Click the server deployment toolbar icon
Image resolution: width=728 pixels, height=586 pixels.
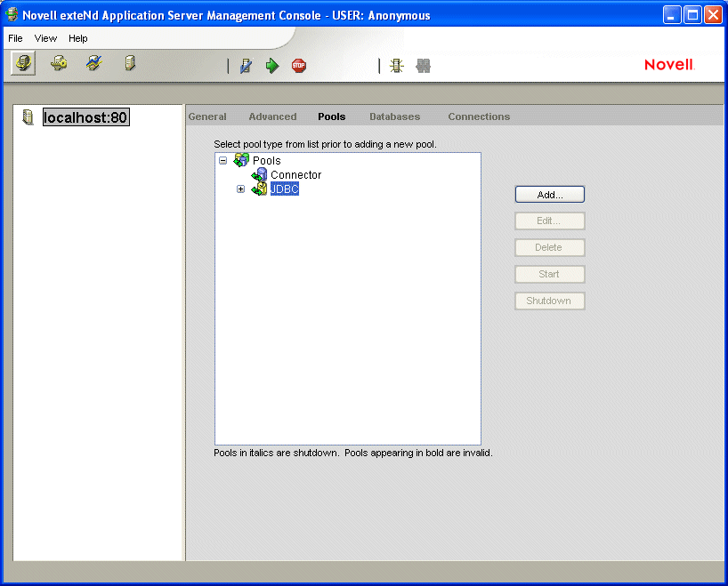130,63
